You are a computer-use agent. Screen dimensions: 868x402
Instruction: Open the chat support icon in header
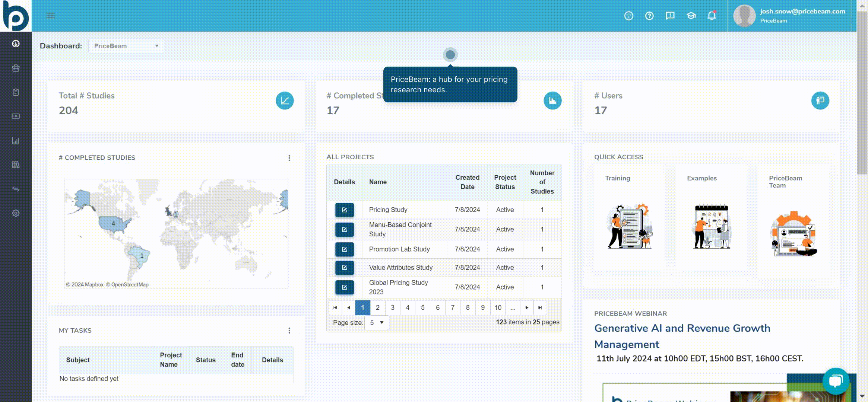click(x=628, y=16)
